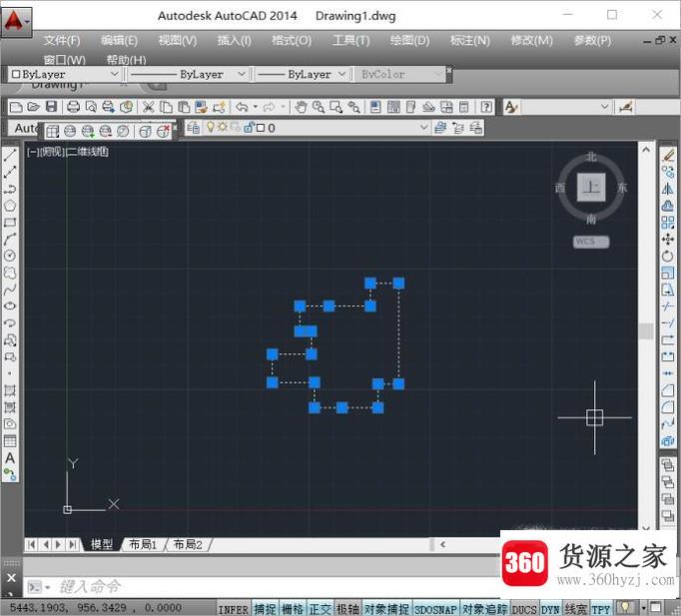Open the WCS coordinate system dropdown
The width and height of the screenshot is (681, 616).
click(591, 242)
